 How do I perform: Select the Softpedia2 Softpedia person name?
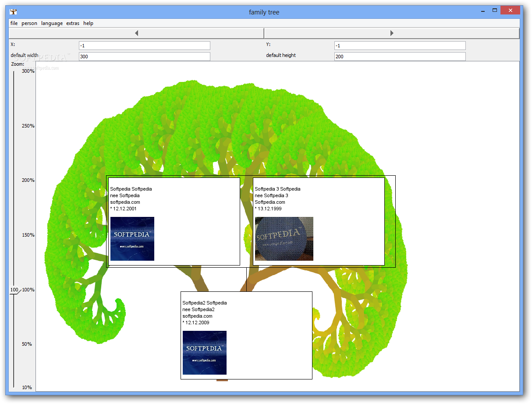(205, 303)
